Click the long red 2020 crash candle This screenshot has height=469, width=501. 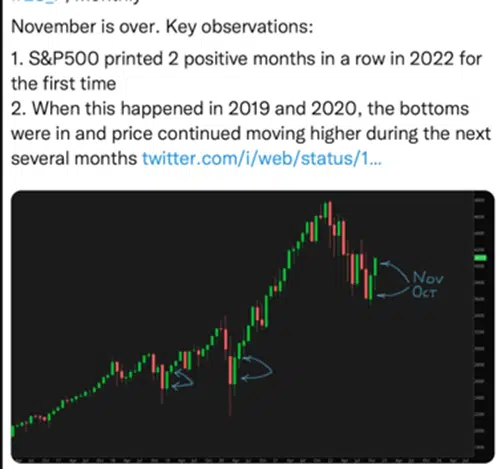[x=230, y=370]
